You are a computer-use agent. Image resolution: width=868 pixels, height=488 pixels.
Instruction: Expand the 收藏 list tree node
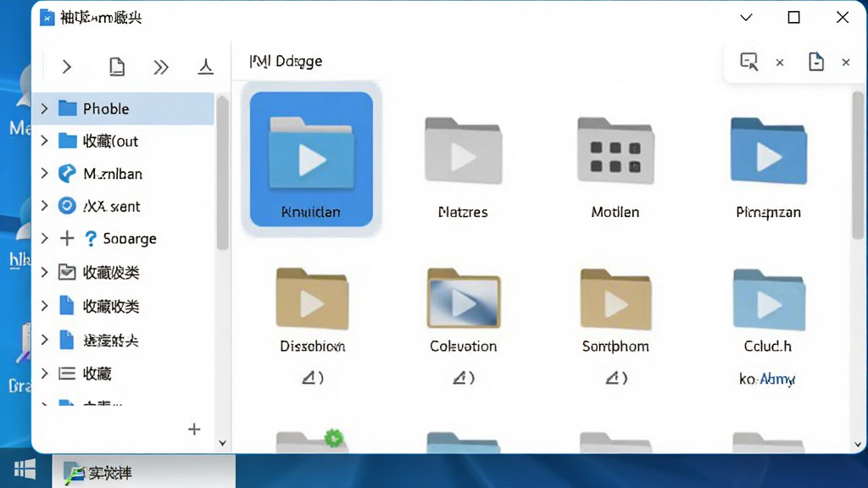45,374
